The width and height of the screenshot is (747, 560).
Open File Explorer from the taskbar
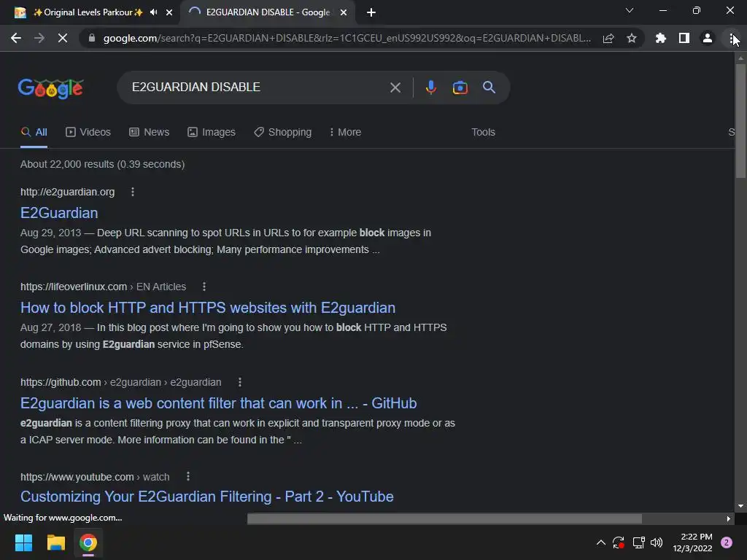[x=55, y=542]
